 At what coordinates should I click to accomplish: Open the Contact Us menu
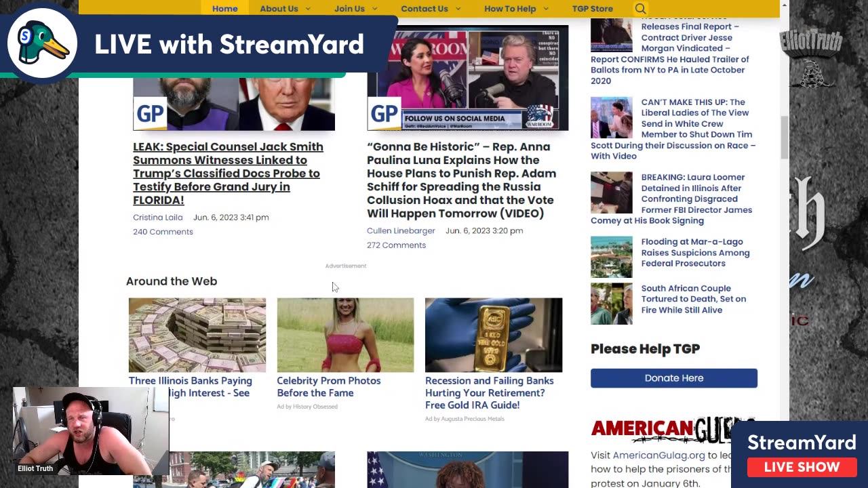425,9
